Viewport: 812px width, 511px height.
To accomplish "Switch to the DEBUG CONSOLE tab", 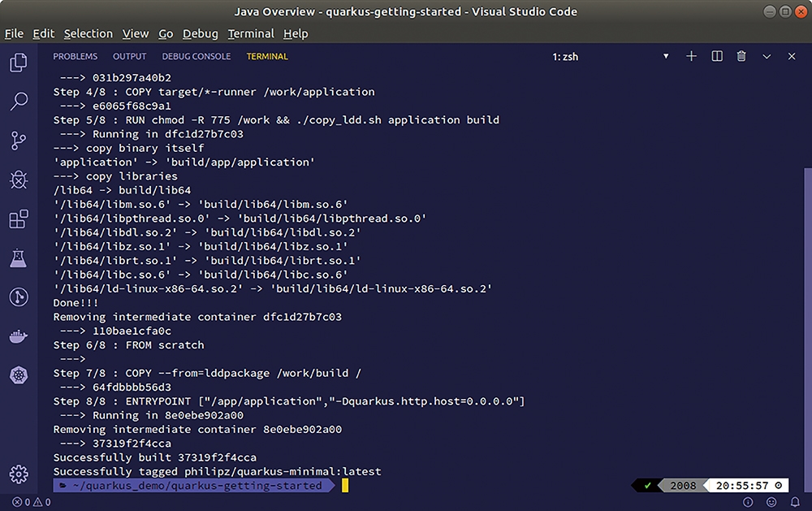I will coord(197,57).
